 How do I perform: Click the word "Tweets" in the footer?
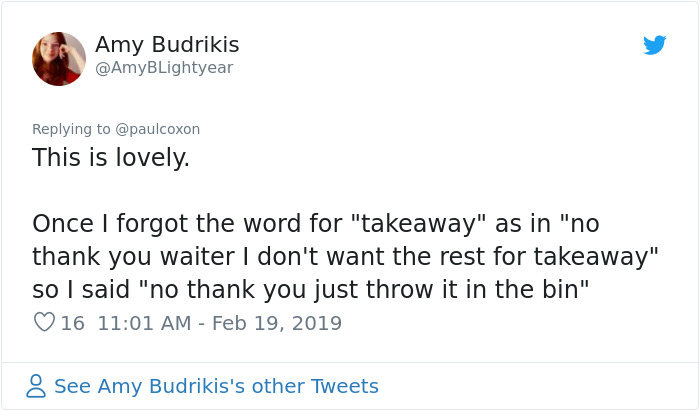pos(344,386)
